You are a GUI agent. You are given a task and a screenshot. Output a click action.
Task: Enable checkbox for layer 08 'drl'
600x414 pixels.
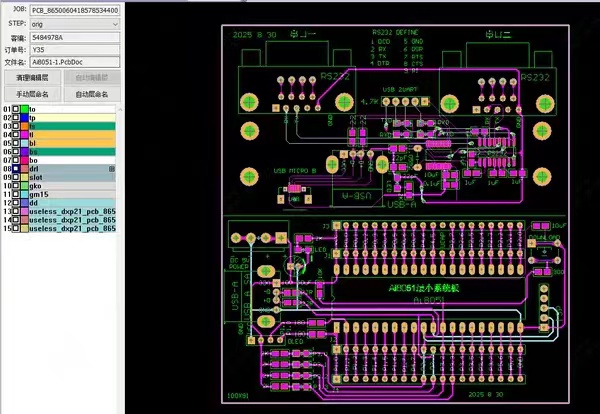click(x=17, y=169)
